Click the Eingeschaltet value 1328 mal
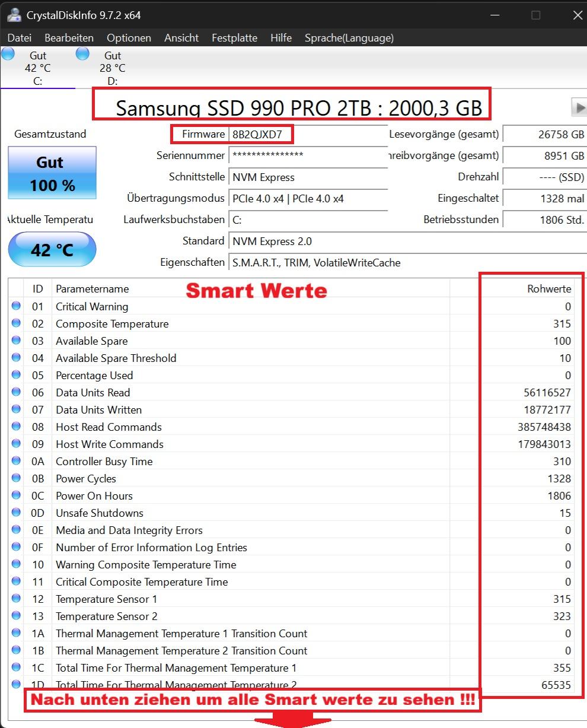Image resolution: width=587 pixels, height=728 pixels. tap(545, 198)
